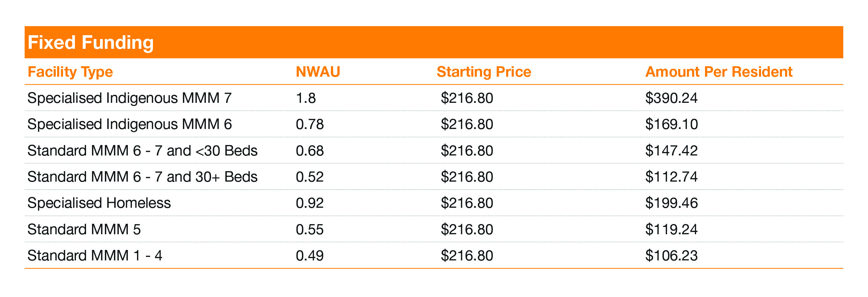Viewport: 868px width, 297px height.
Task: Click the Fixed Funding table title
Action: [x=91, y=43]
